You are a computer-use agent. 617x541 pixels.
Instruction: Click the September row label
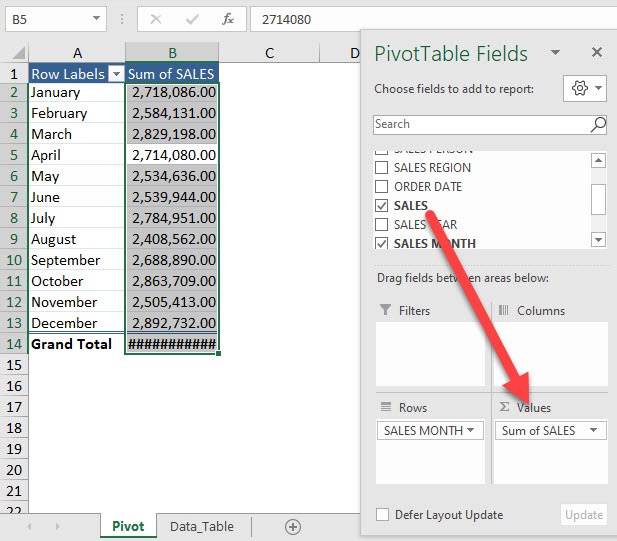(x=77, y=260)
